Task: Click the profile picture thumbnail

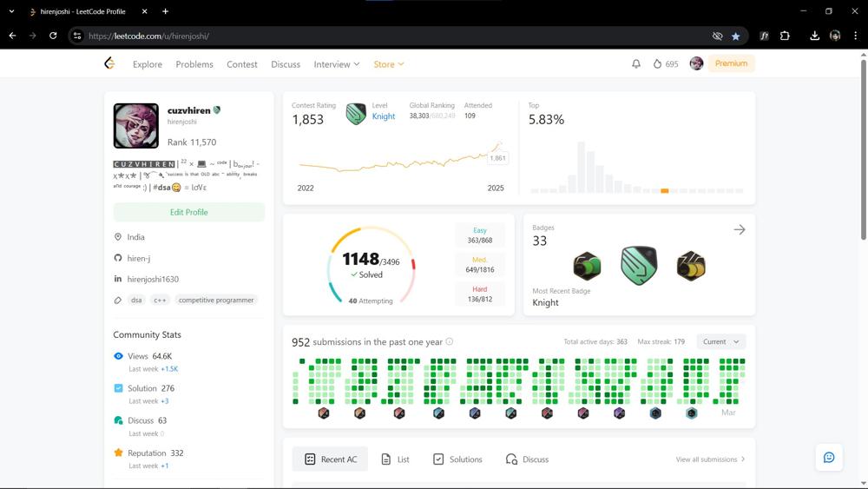Action: [136, 126]
